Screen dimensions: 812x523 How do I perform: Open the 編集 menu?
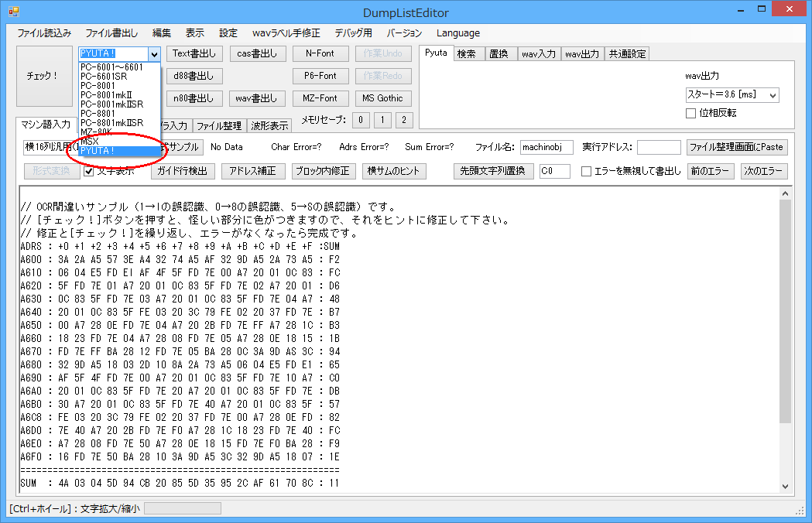(162, 33)
